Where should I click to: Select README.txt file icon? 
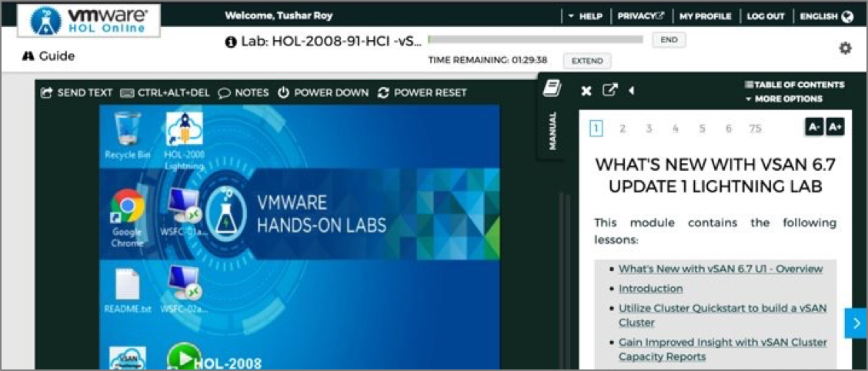128,291
